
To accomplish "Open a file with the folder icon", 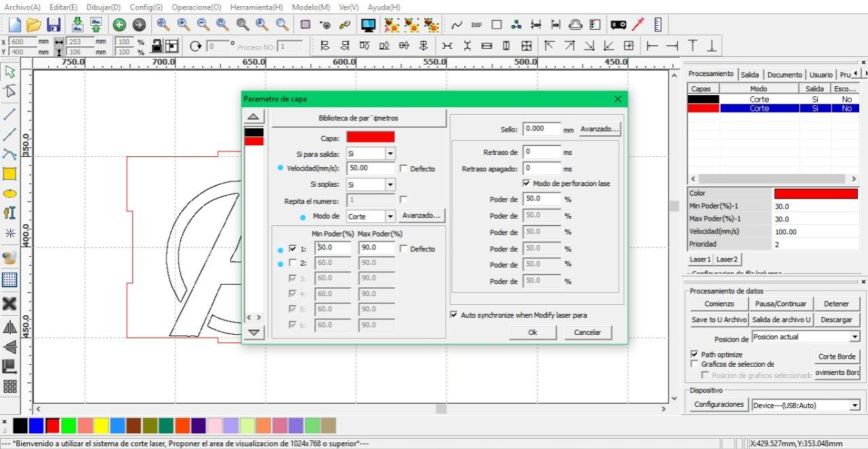I will [34, 25].
